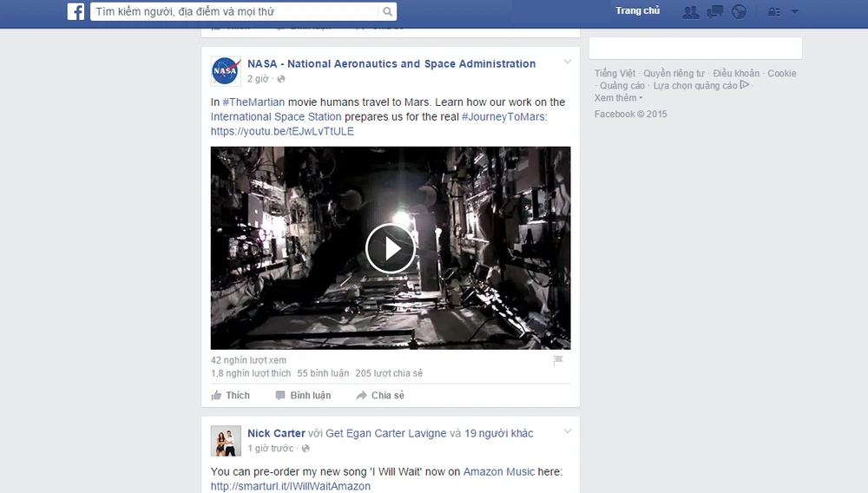Expand Nick Carter post options chevron

pos(568,431)
